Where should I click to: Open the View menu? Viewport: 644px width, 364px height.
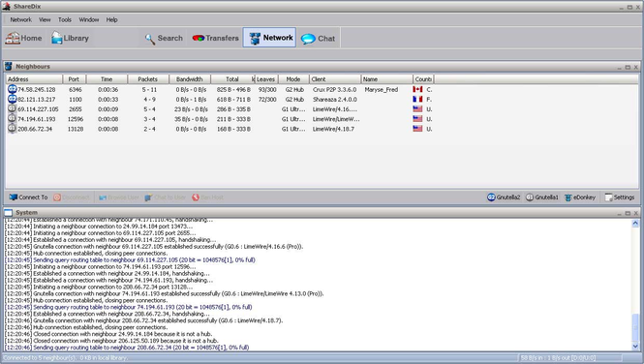[45, 19]
